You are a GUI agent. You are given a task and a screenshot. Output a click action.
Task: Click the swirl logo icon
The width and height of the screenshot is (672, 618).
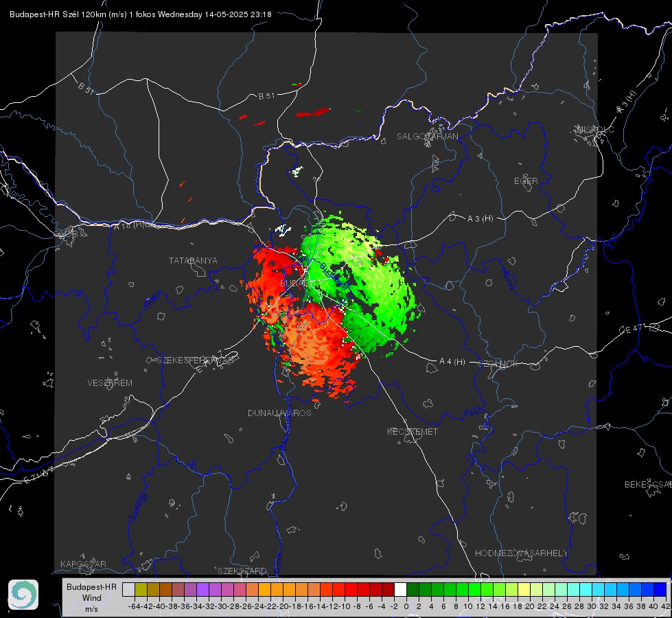click(23, 595)
